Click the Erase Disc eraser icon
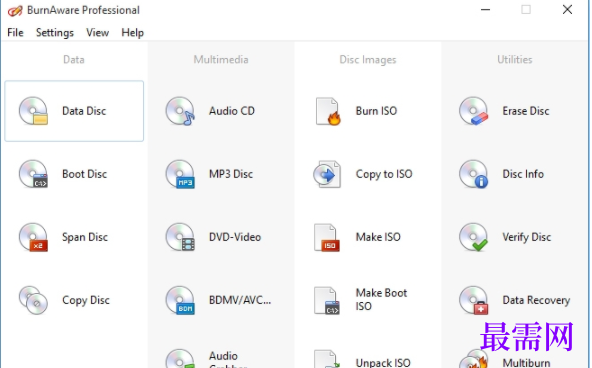Image resolution: width=592 pixels, height=368 pixels. click(473, 111)
